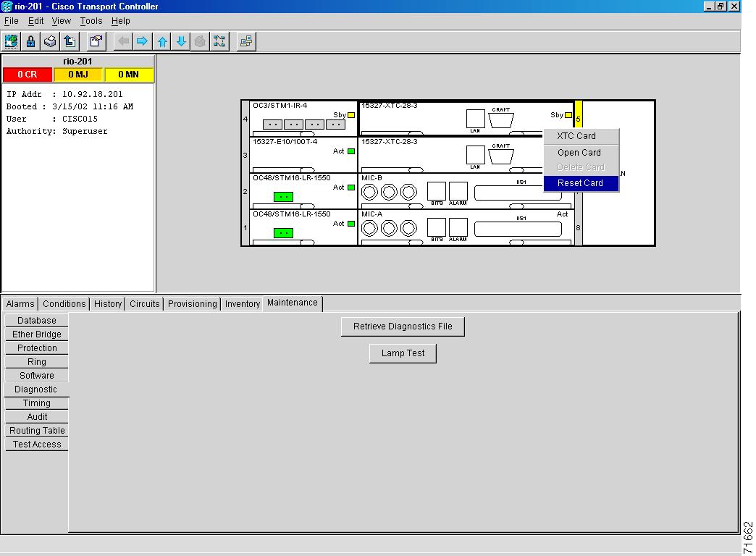Screen dimensions: 756x556
Task: Switch to the Provisioning tab
Action: 193,304
